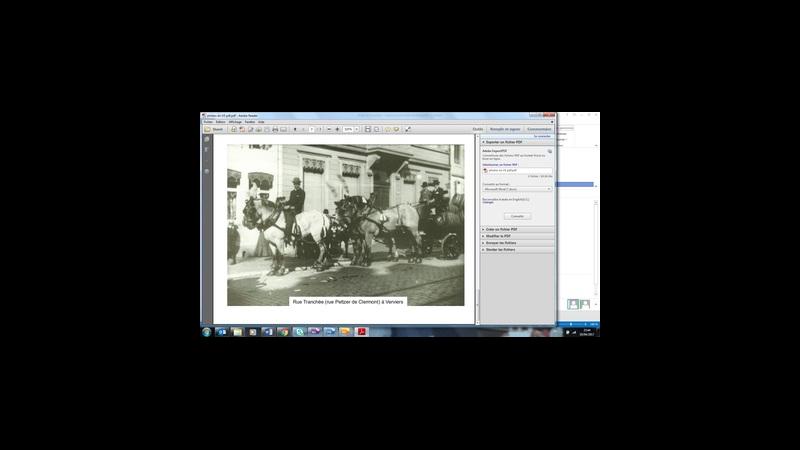
Task: Expand Modifier le PDF section
Action: click(x=517, y=236)
